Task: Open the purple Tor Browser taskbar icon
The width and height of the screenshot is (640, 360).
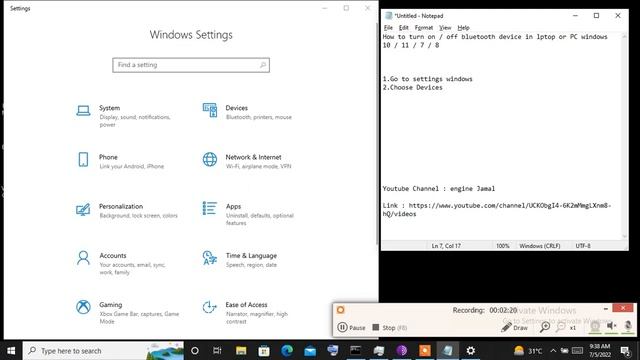Action: (402, 351)
